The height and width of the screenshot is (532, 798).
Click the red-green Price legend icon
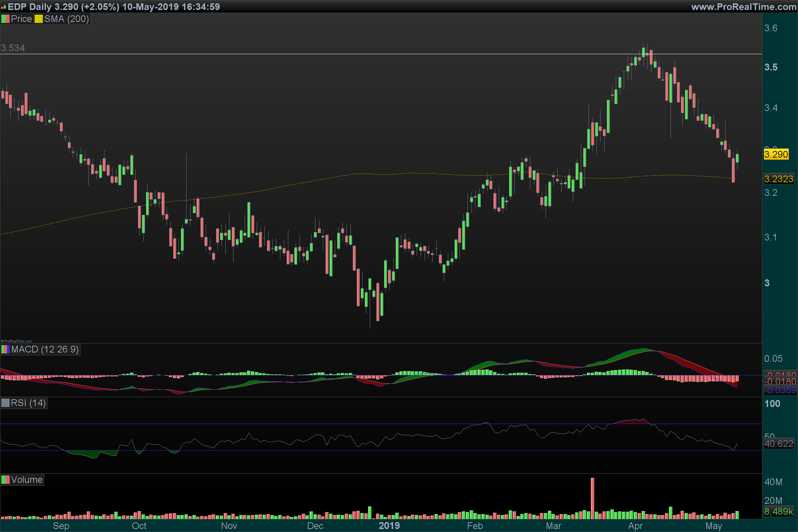point(5,19)
